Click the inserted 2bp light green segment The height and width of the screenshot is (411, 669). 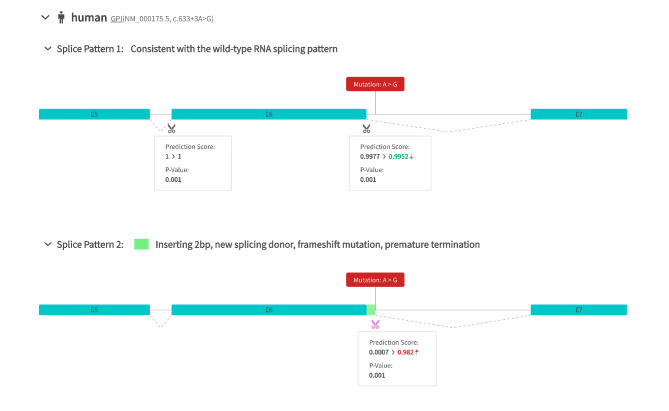tap(372, 310)
